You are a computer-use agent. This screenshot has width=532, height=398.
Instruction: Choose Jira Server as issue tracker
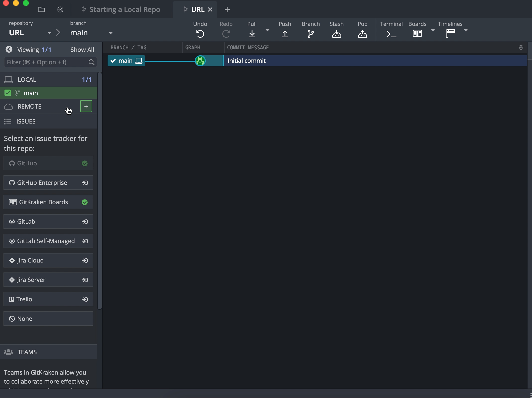[48, 280]
